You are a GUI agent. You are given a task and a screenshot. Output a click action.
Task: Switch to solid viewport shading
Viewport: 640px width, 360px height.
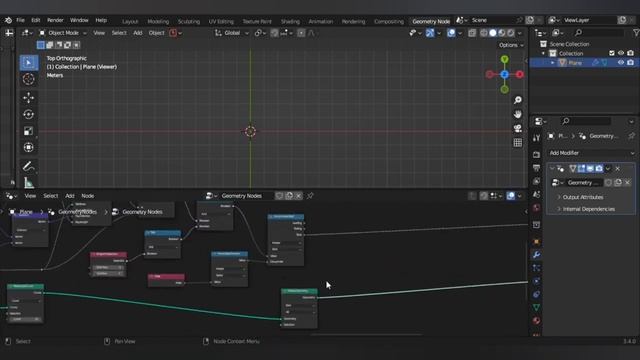tap(493, 33)
